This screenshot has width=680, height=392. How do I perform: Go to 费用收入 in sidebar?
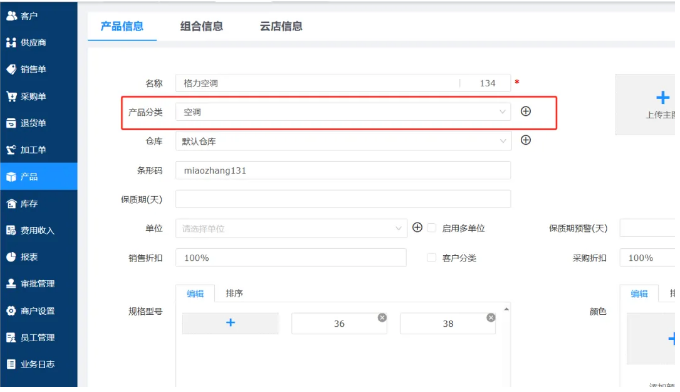39,230
